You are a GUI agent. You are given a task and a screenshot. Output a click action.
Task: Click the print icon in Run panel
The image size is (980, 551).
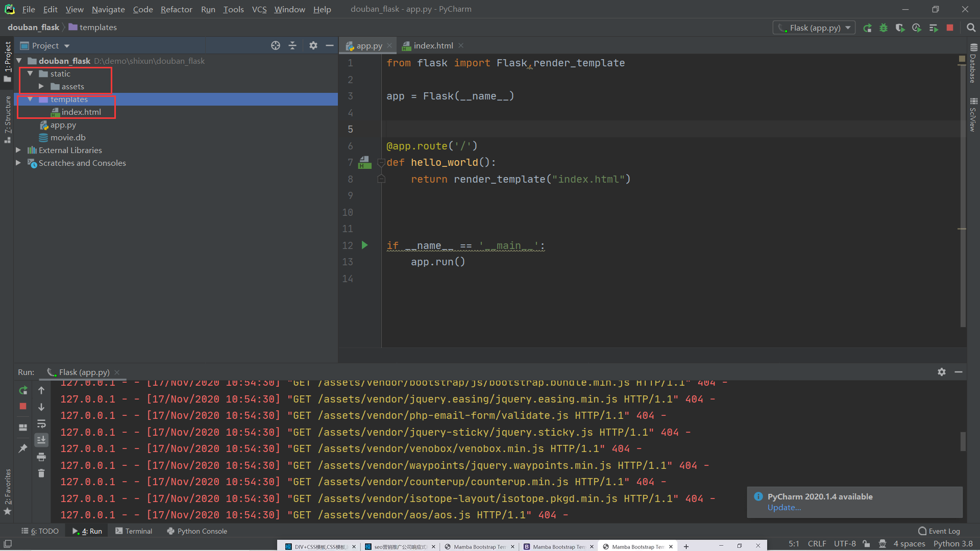41,457
